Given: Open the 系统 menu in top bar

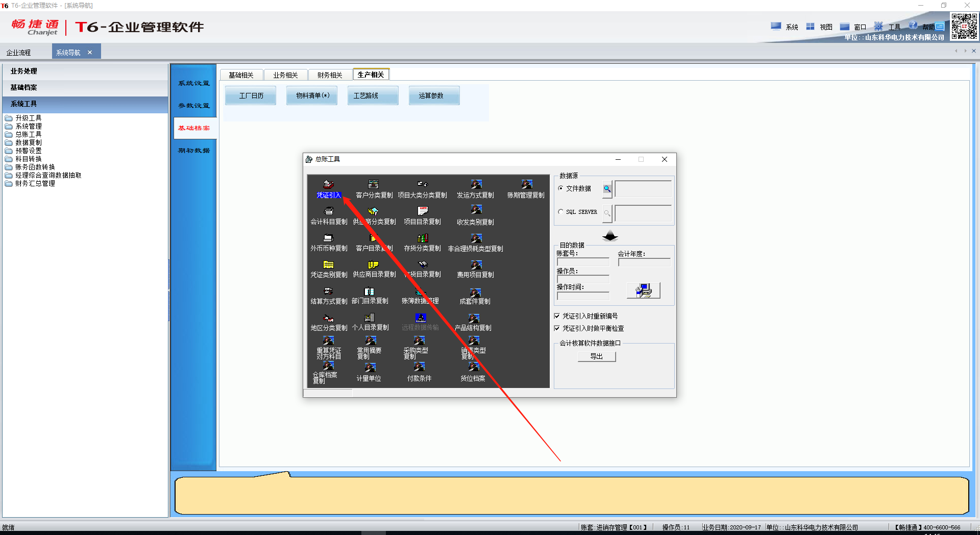Looking at the screenshot, I should click(x=785, y=27).
